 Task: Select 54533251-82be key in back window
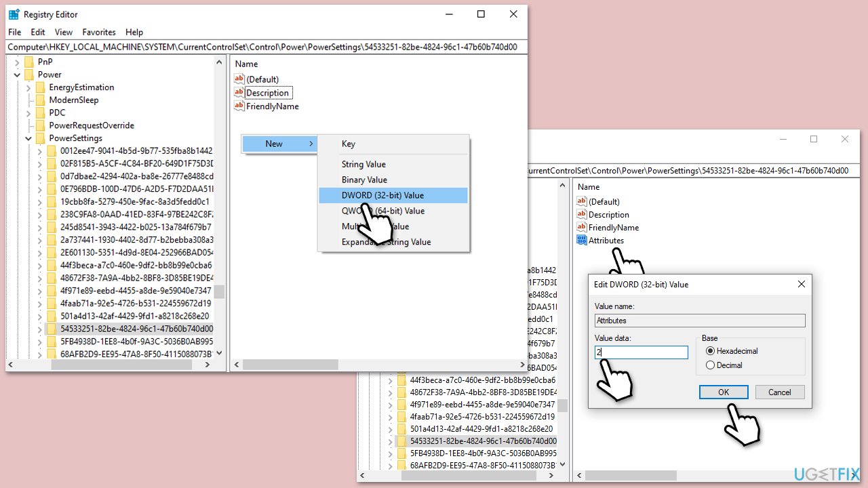[483, 441]
